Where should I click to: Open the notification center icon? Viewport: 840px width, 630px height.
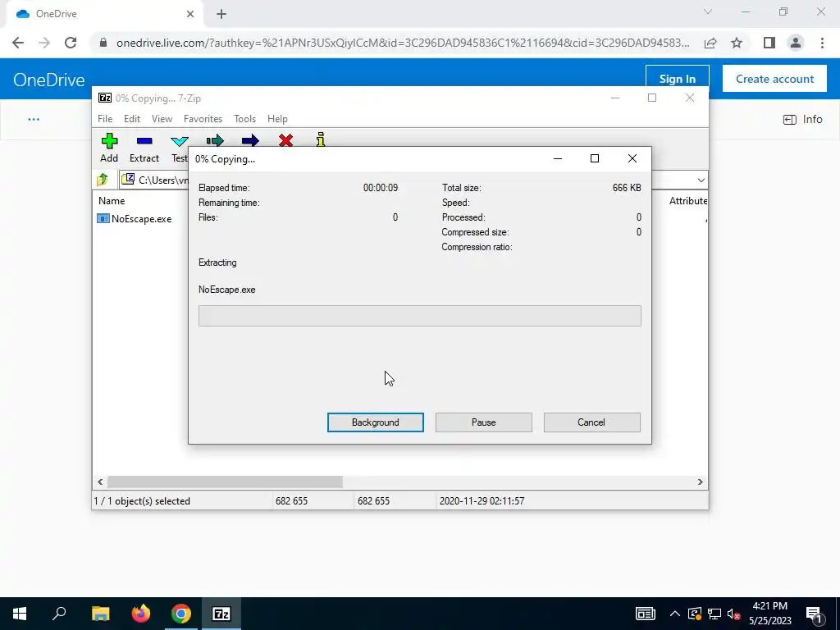tap(814, 614)
